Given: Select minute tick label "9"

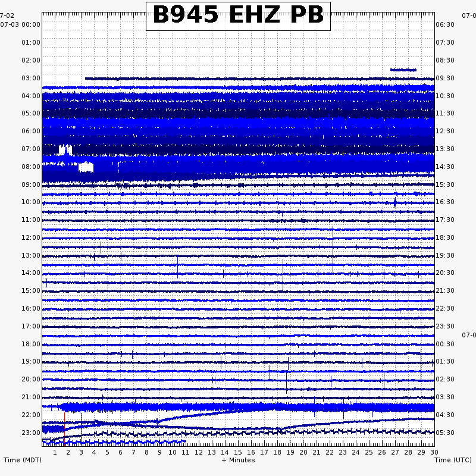Looking at the screenshot, I should click(159, 452).
